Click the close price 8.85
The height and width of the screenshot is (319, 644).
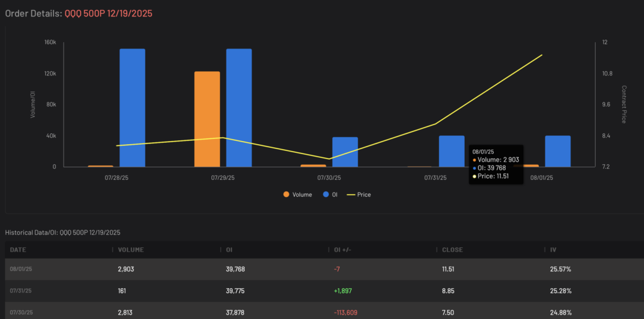pyautogui.click(x=448, y=291)
